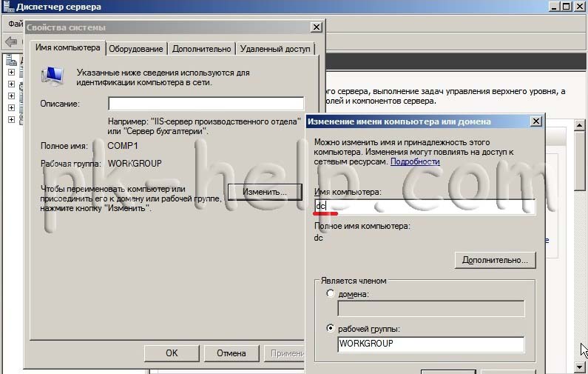This screenshot has height=374, width=588.
Task: Open the "Подробности" link
Action: [x=415, y=161]
